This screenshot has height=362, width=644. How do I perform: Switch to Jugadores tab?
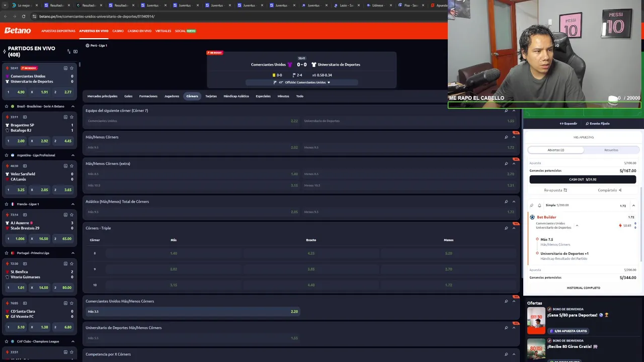tap(172, 96)
